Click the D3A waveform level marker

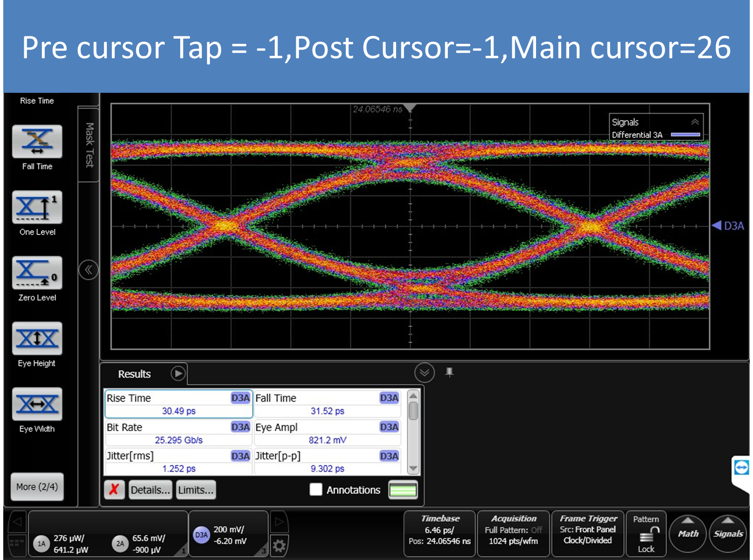click(x=728, y=226)
